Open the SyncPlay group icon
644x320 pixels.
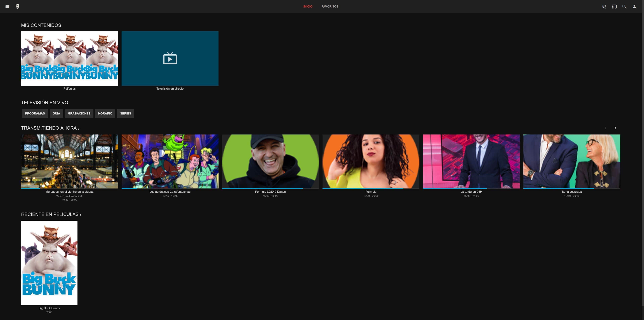tap(604, 7)
